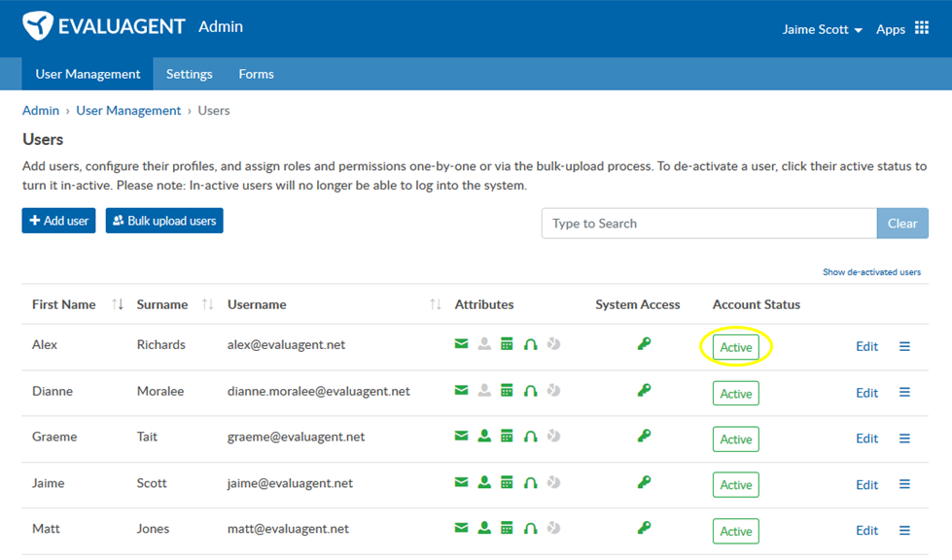Click the User Management breadcrumb link
The height and width of the screenshot is (560, 952).
[128, 111]
